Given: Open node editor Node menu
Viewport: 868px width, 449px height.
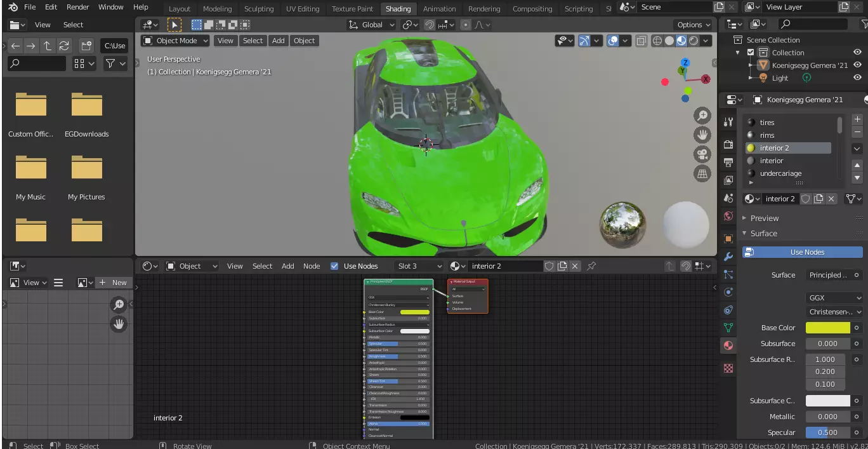Looking at the screenshot, I should coord(312,266).
